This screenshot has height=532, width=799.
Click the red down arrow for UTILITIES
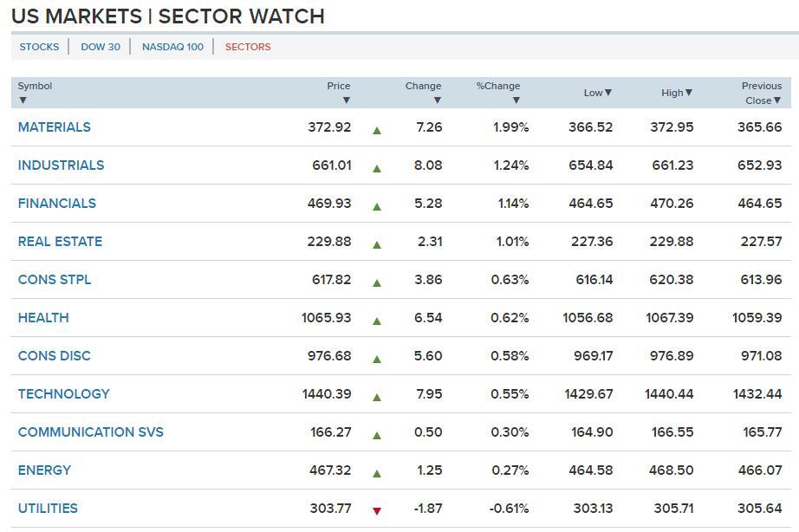click(377, 511)
